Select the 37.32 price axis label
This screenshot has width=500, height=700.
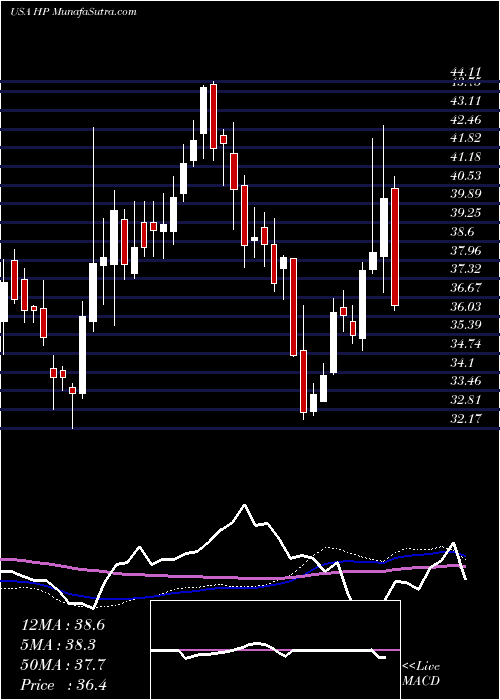tap(465, 269)
